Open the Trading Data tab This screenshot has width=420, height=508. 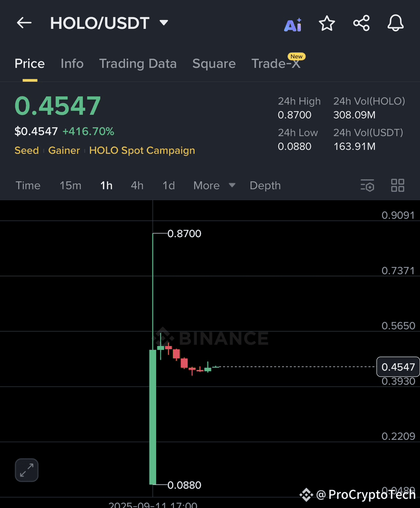click(x=137, y=63)
